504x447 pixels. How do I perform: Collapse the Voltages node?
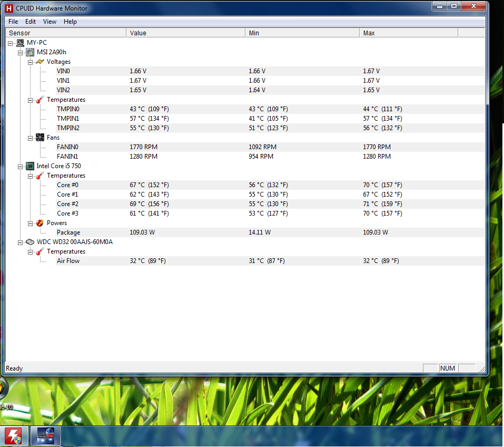pos(30,62)
